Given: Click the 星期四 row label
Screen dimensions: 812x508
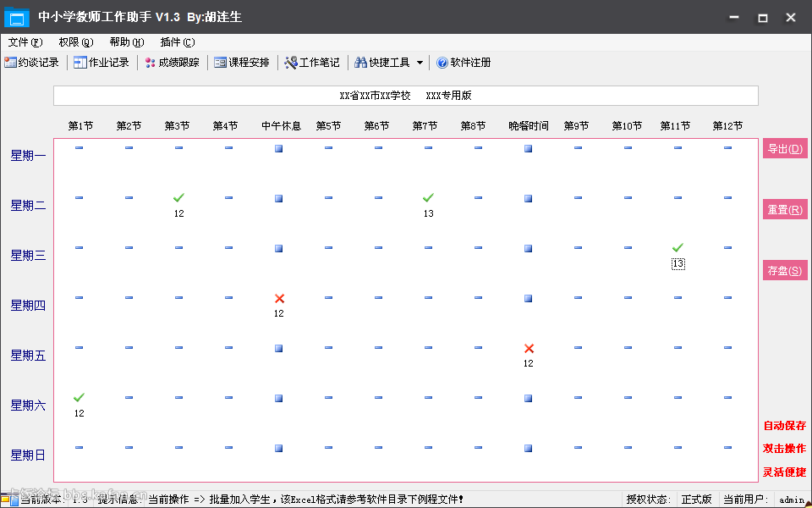Looking at the screenshot, I should pyautogui.click(x=28, y=306).
